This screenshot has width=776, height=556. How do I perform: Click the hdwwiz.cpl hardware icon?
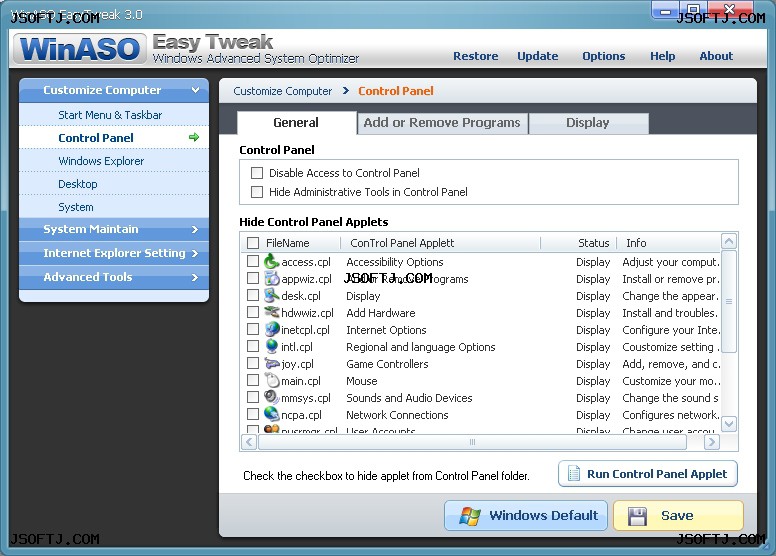271,312
